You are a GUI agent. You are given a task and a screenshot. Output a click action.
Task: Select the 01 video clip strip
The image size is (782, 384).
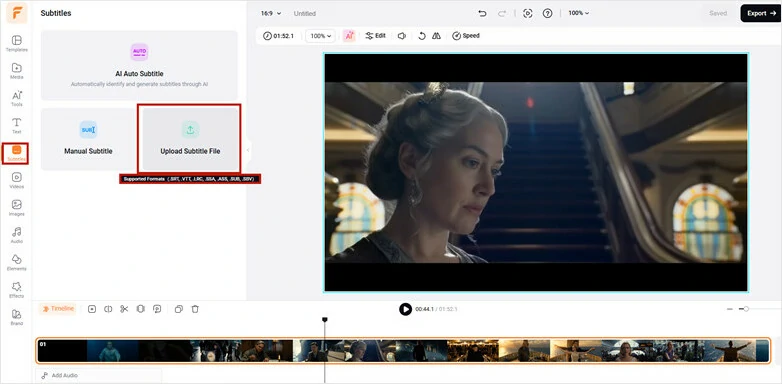pyautogui.click(x=403, y=351)
